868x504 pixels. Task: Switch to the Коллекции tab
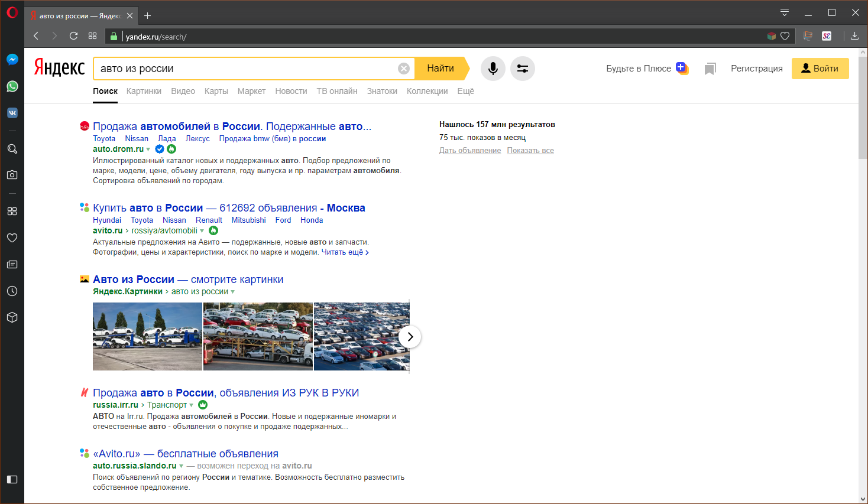click(x=427, y=91)
